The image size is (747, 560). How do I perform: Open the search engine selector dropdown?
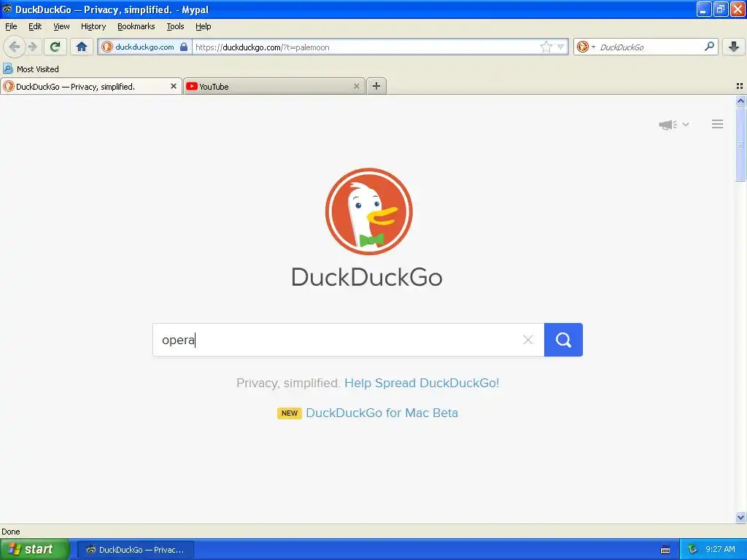(586, 47)
